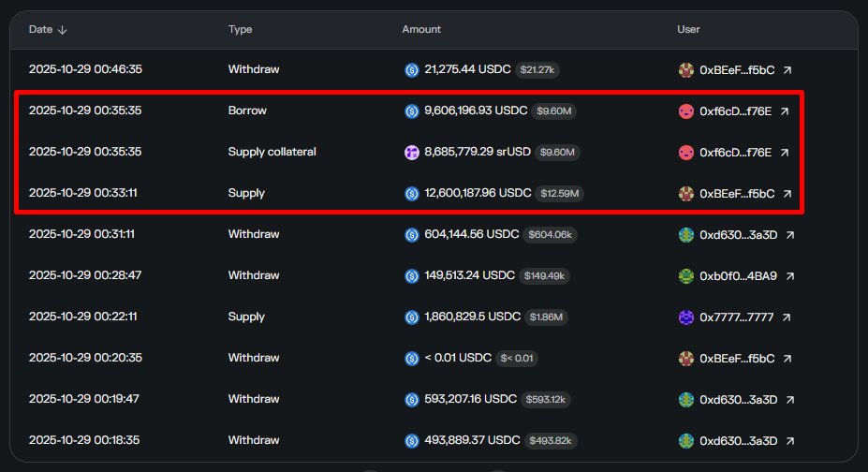Open external link for < 0.01 USDC row
Viewport: 868px width, 472px height.
point(787,359)
